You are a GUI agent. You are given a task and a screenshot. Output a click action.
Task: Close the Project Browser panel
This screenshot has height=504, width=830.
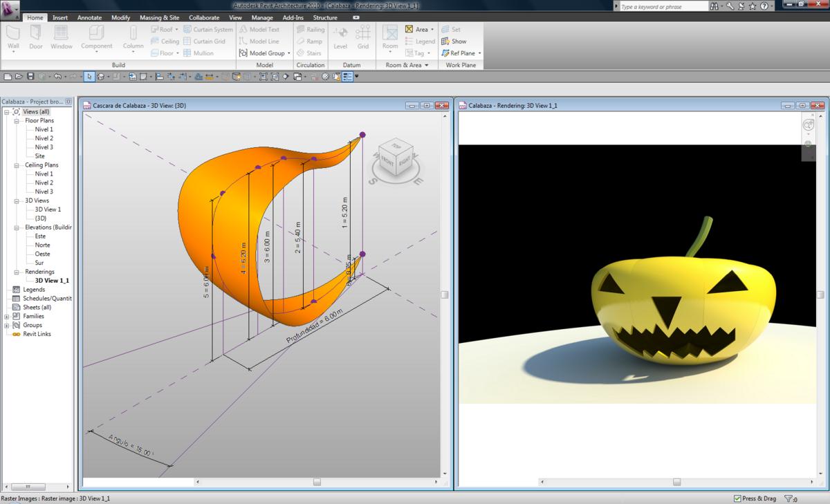click(x=69, y=101)
